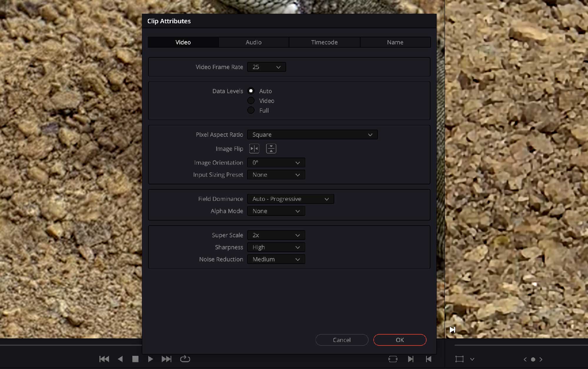588x369 pixels.
Task: Open the Video Frame Rate dropdown
Action: pos(266,67)
